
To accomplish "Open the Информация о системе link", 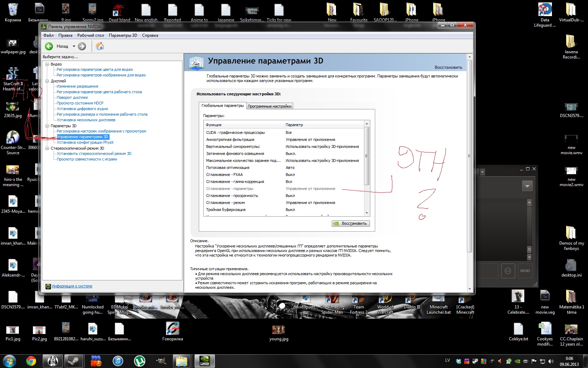I will (x=72, y=286).
